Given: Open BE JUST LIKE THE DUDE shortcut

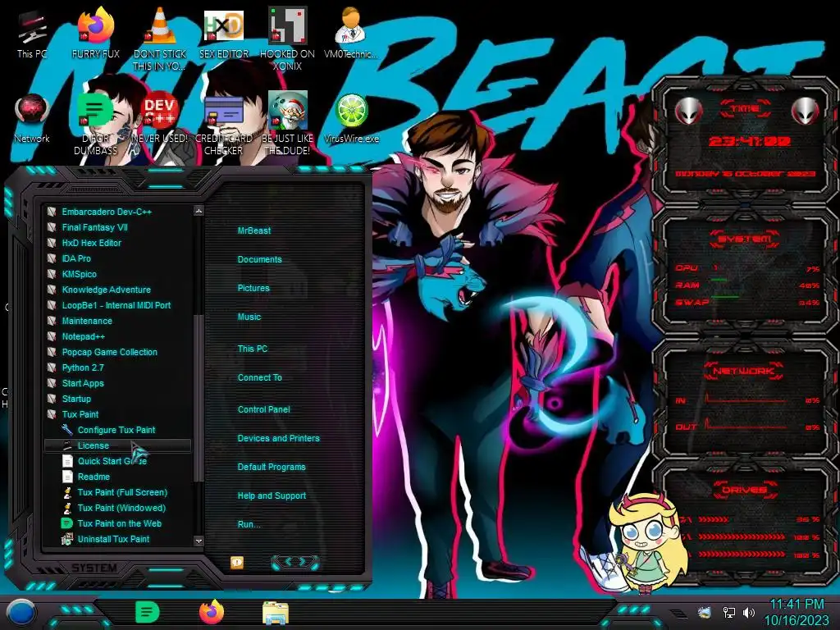Looking at the screenshot, I should click(287, 123).
